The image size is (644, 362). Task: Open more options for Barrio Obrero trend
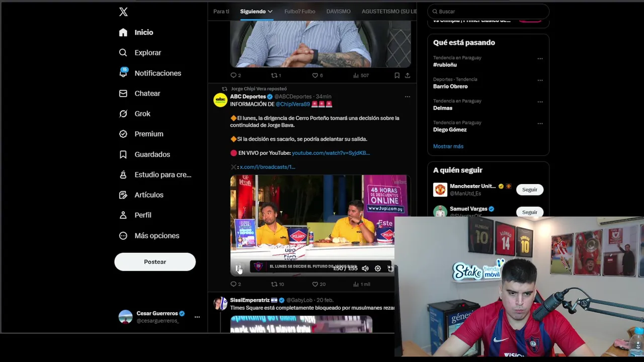click(x=540, y=80)
